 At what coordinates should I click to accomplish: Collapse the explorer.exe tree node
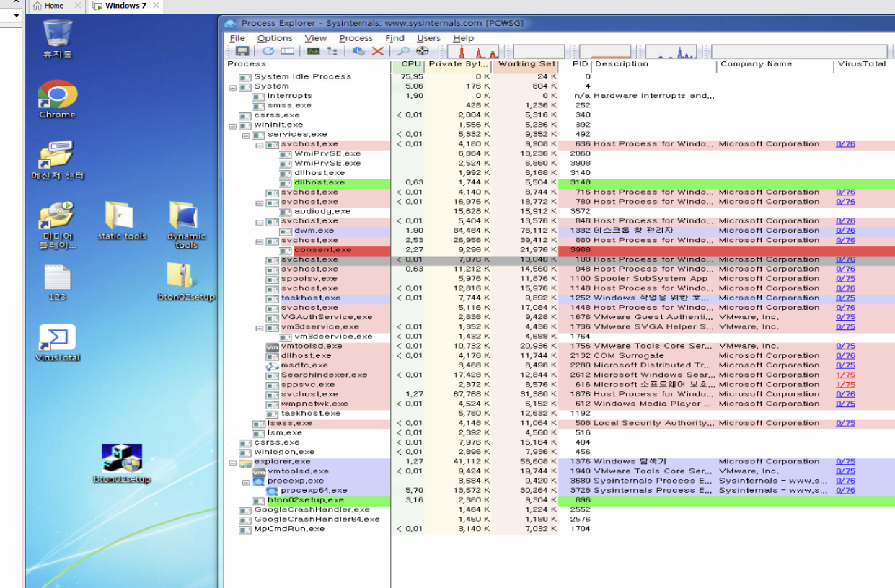(x=232, y=462)
